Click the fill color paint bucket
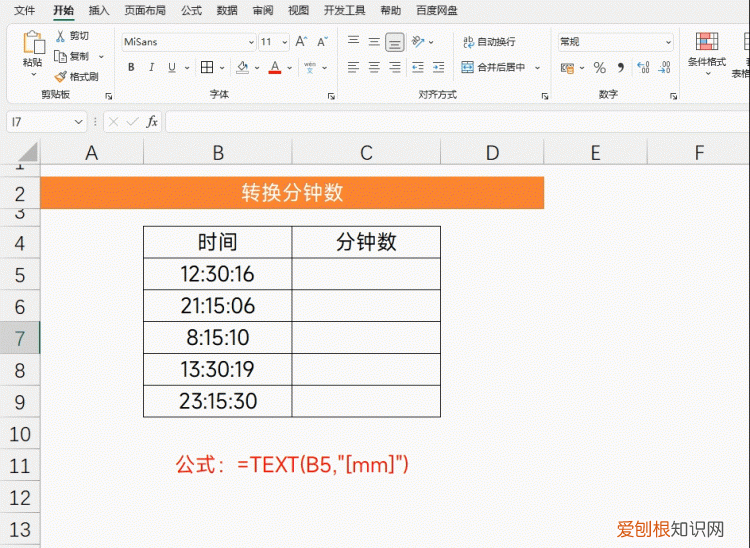 243,67
